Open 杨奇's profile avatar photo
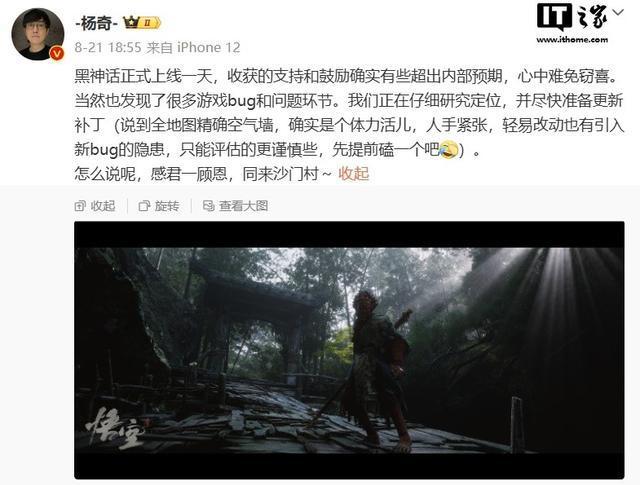Image resolution: width=640 pixels, height=485 pixels. click(37, 34)
